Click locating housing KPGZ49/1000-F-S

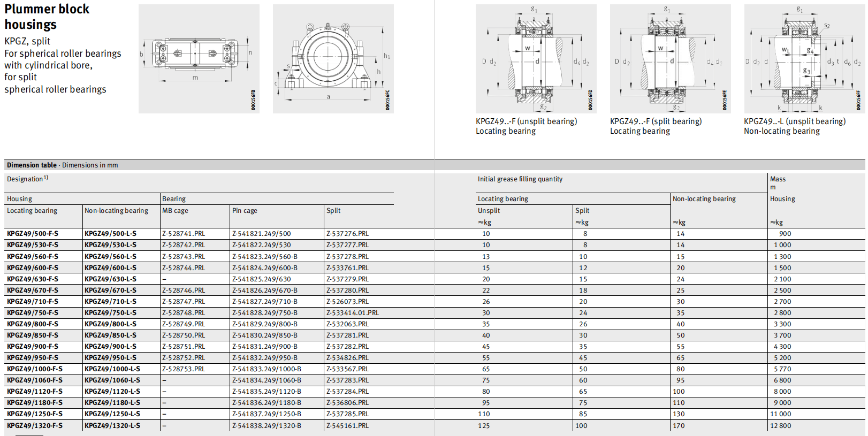point(35,369)
